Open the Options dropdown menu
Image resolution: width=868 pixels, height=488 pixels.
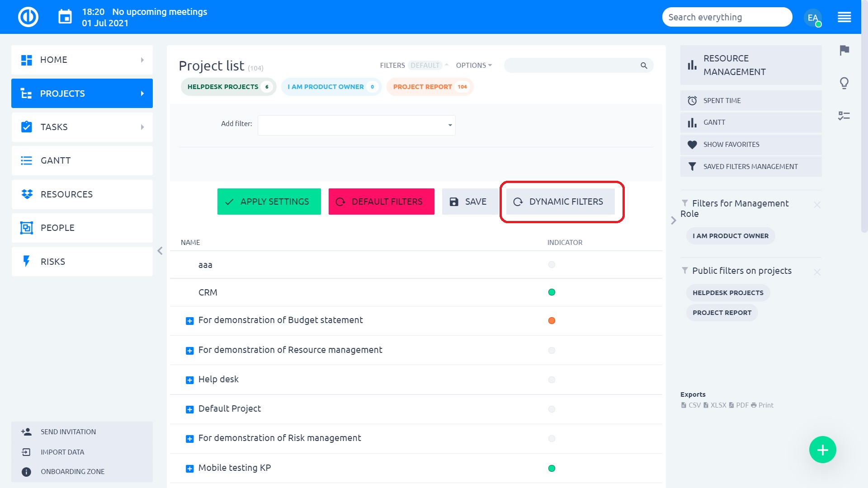(473, 66)
